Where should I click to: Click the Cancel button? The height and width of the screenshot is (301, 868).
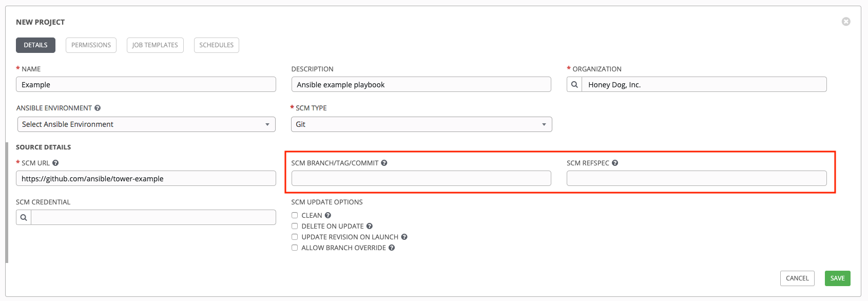[797, 278]
